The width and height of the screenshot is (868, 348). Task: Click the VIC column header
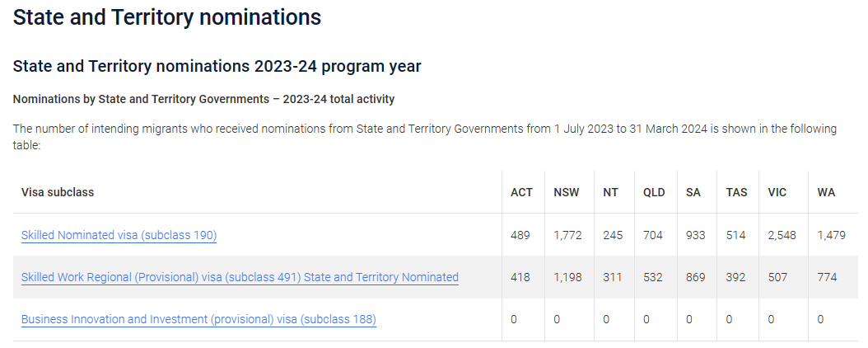pos(777,192)
